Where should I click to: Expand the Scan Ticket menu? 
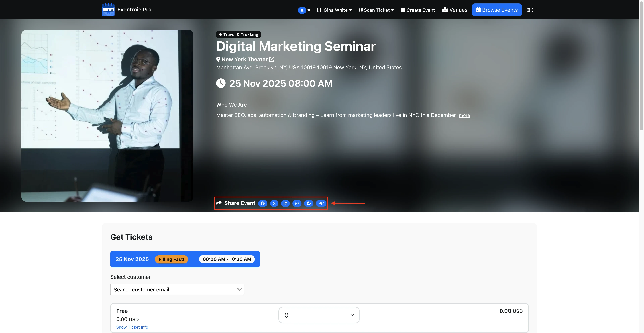(376, 10)
